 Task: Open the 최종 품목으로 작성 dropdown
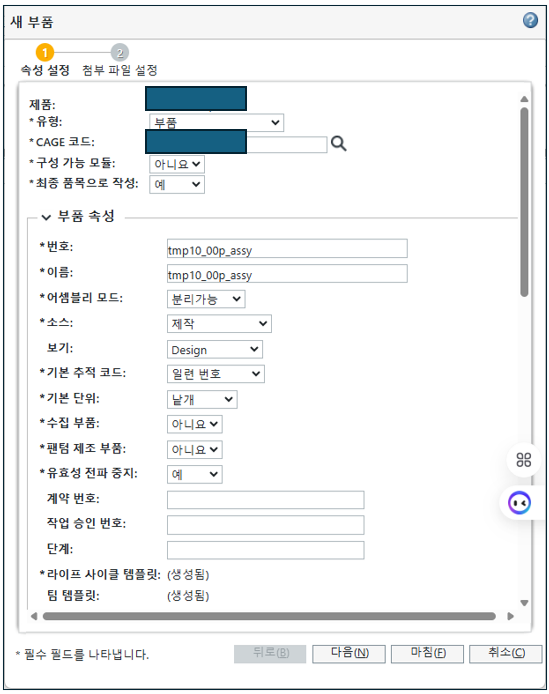click(x=177, y=185)
